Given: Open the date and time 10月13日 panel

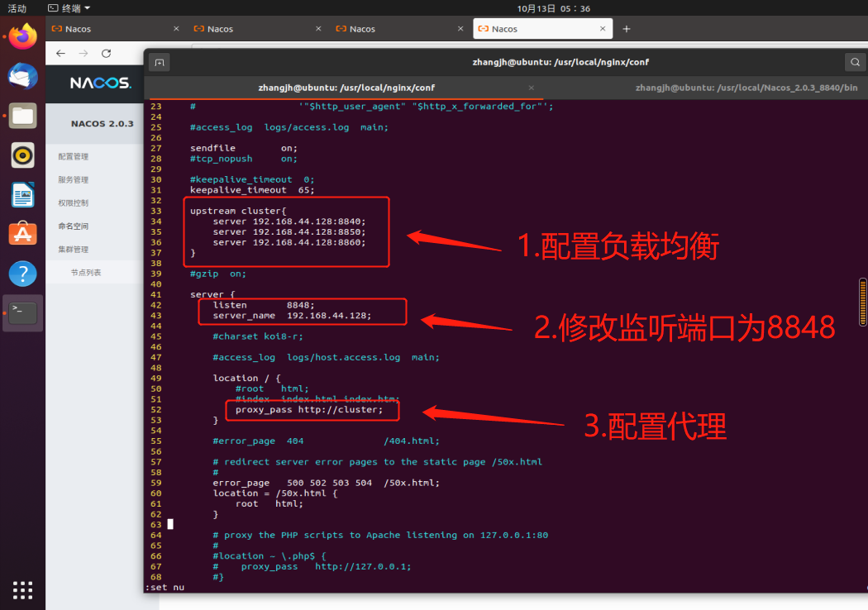Looking at the screenshot, I should (x=554, y=8).
